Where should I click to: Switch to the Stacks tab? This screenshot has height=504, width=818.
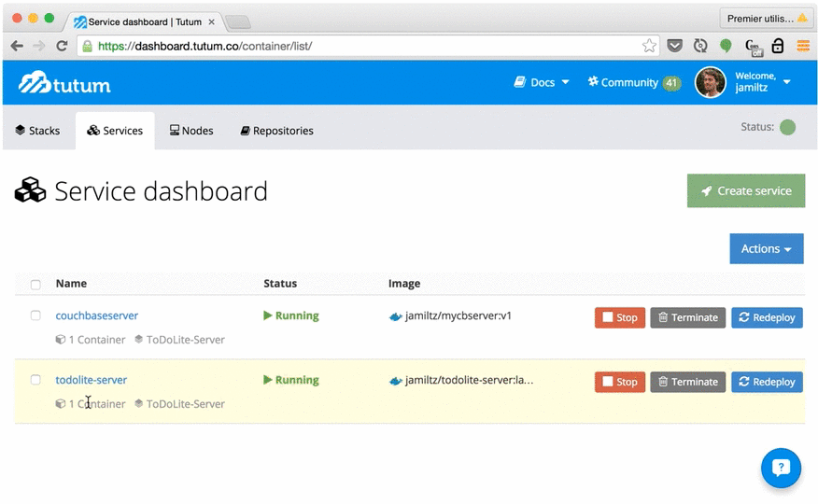click(x=37, y=131)
